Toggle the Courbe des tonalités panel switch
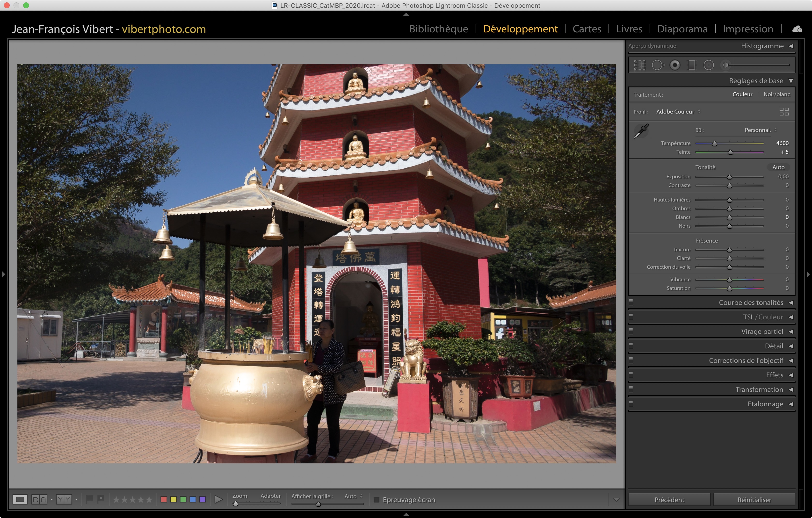Viewport: 812px width, 518px height. [631, 302]
